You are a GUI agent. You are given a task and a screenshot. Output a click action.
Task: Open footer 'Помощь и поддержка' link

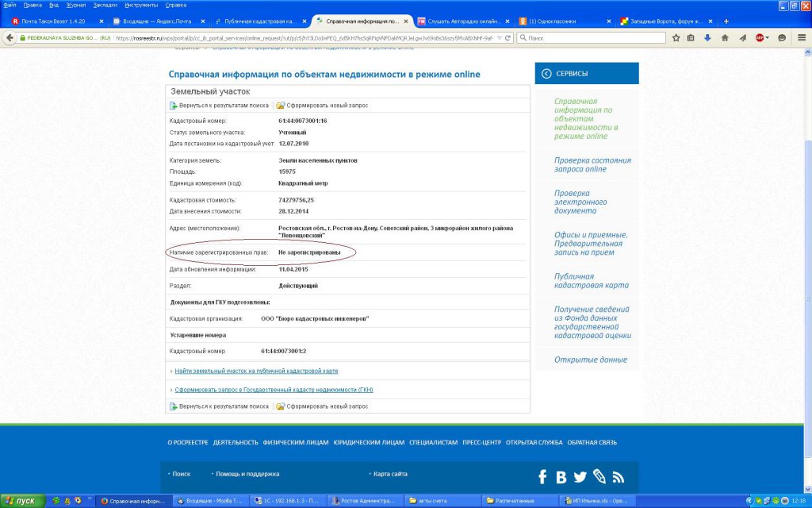click(x=247, y=475)
